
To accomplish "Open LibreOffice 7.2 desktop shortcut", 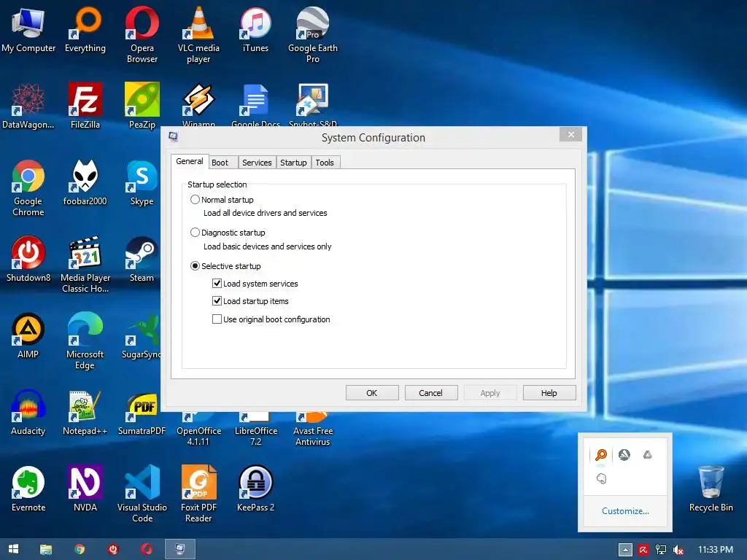I will (256, 430).
